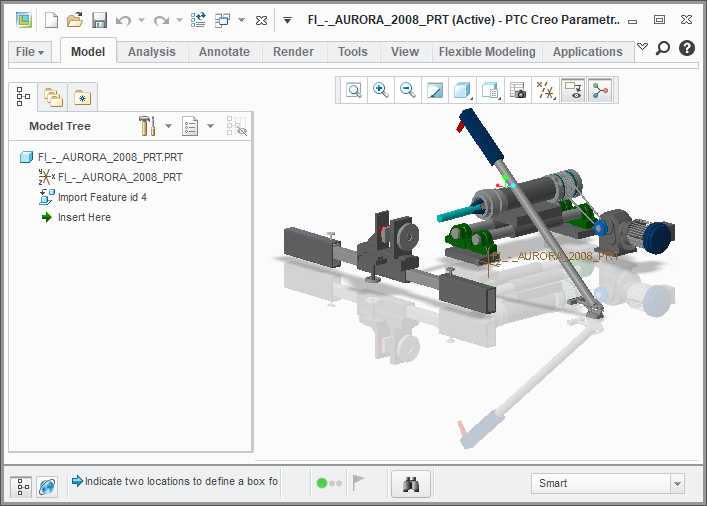Expand the tree settings dropdown arrow
707x506 pixels.
(168, 126)
